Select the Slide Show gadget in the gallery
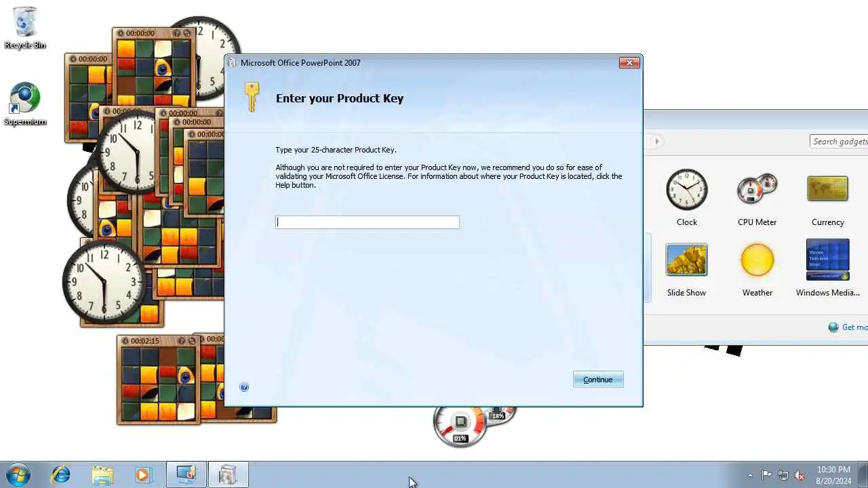The image size is (868, 488). point(686,269)
